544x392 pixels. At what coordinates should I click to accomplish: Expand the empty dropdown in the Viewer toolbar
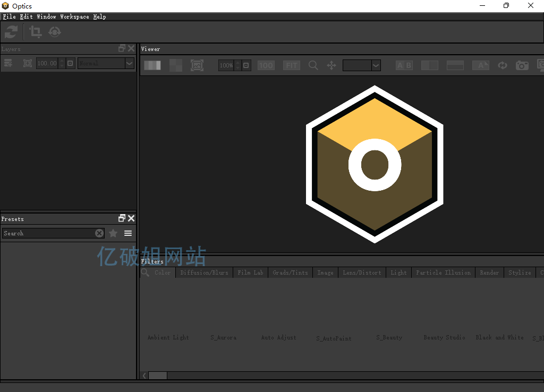click(x=362, y=65)
